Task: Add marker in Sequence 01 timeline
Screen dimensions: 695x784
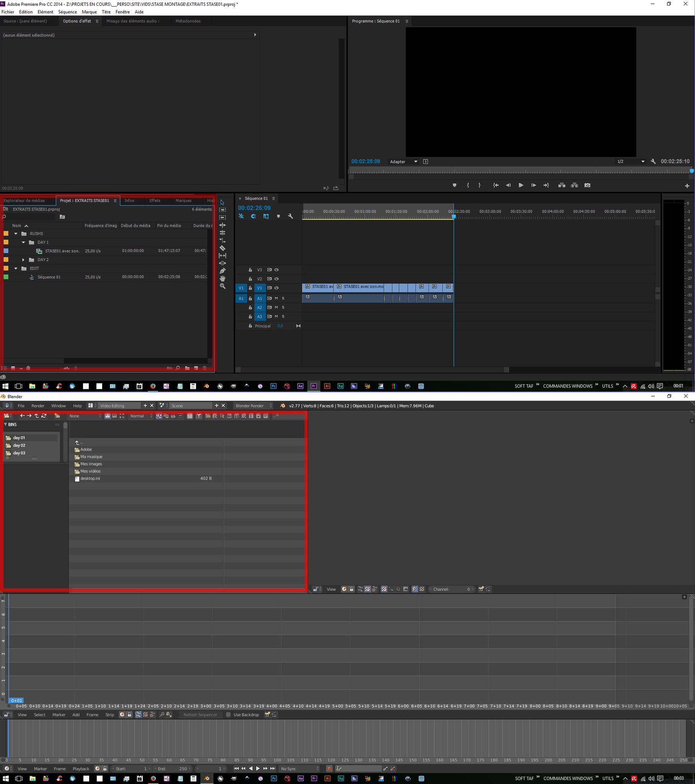Action: click(279, 216)
